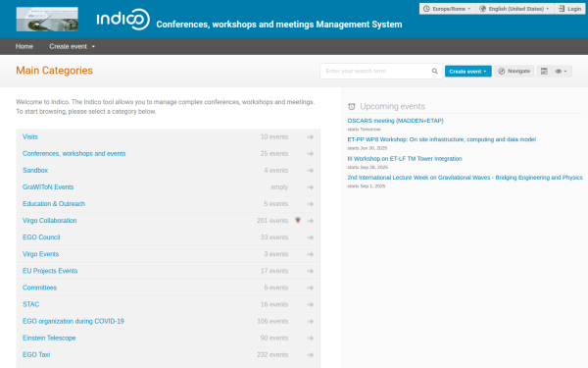Screen dimensions: 588x368
Task: Click the '106 events' count text
Action: pos(272,322)
